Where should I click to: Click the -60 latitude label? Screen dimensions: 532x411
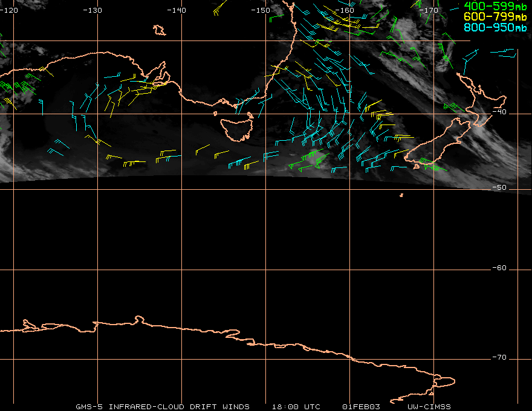pyautogui.click(x=499, y=268)
